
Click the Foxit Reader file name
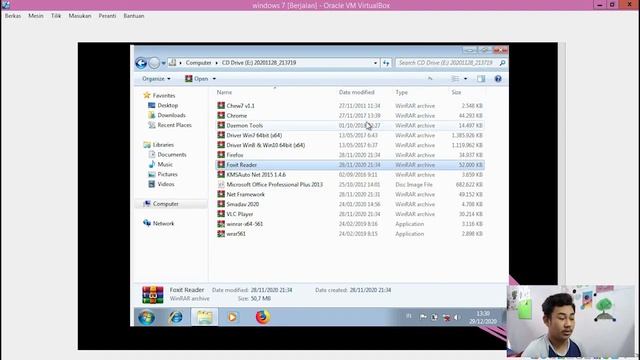coord(242,165)
